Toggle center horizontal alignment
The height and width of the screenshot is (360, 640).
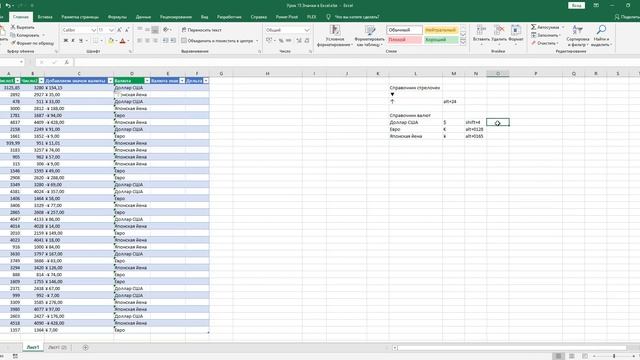click(x=147, y=40)
